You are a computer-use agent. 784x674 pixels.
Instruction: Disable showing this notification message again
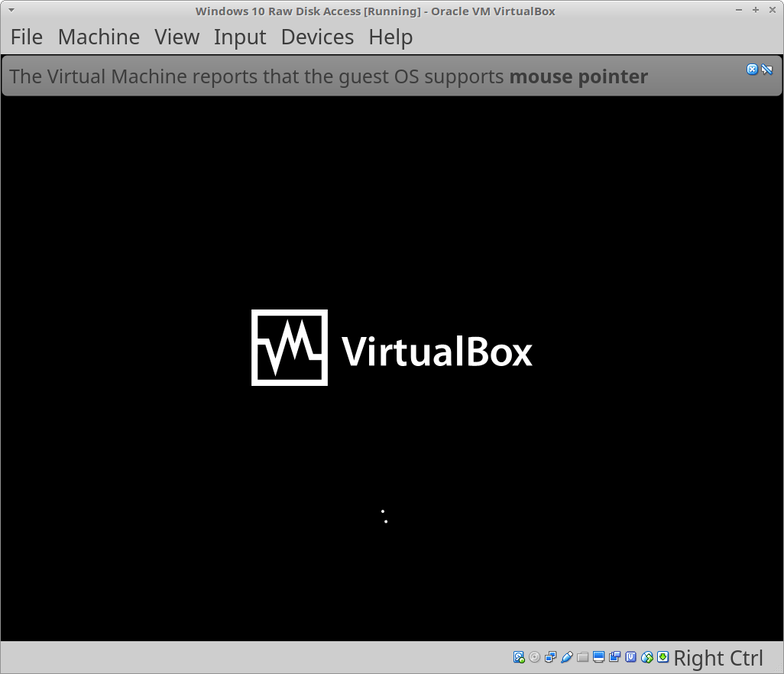pos(767,69)
